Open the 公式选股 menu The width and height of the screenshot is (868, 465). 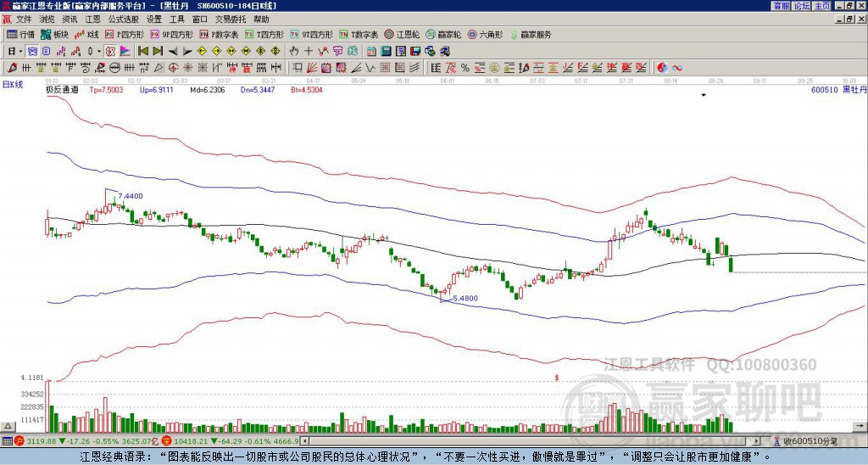(x=124, y=20)
